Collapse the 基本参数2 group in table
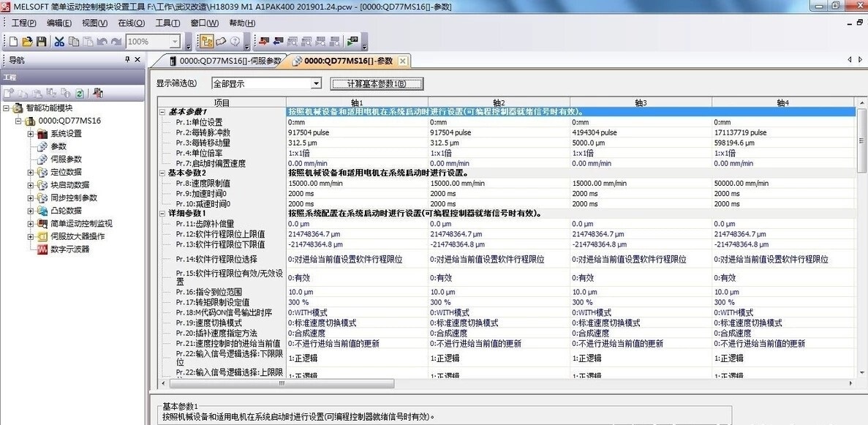This screenshot has width=868, height=425. click(x=162, y=173)
